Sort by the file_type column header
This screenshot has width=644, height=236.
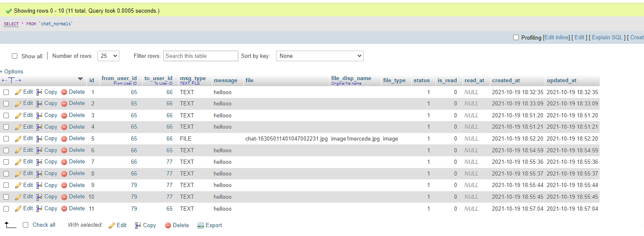coord(394,80)
